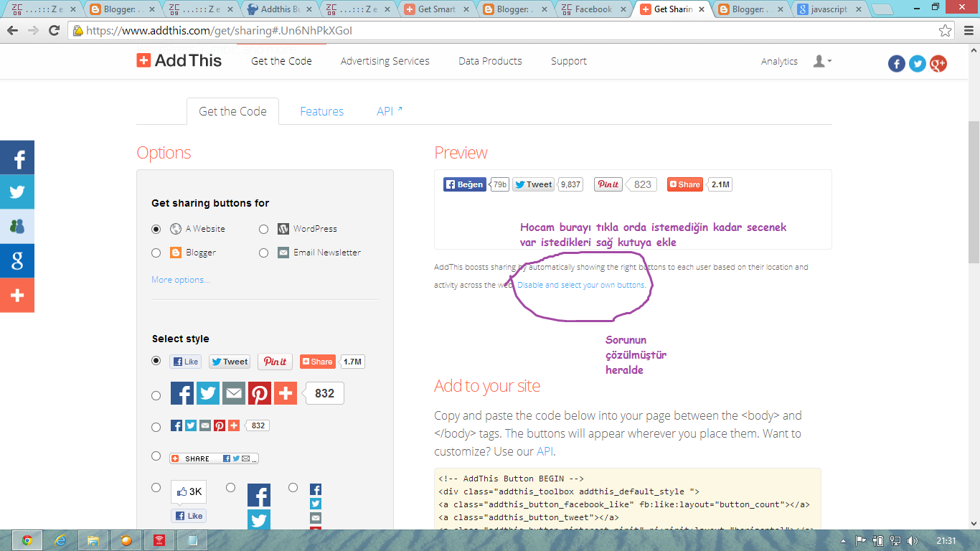The image size is (980, 551).
Task: Switch to the Features tab
Action: (321, 111)
